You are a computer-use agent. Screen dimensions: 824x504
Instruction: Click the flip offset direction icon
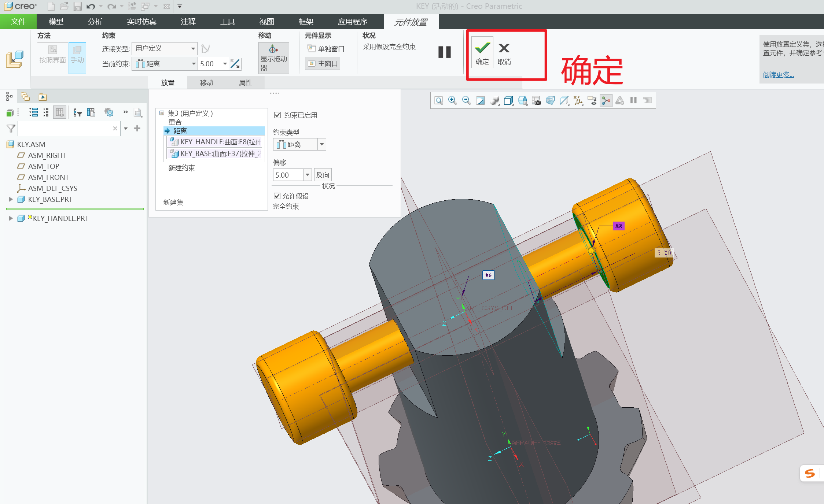pos(235,64)
